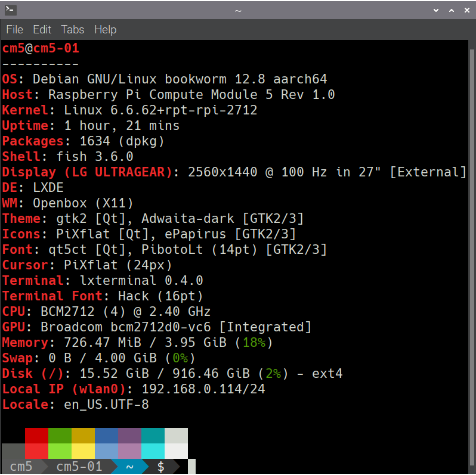
Task: Click the dark green color block
Action: point(60,436)
